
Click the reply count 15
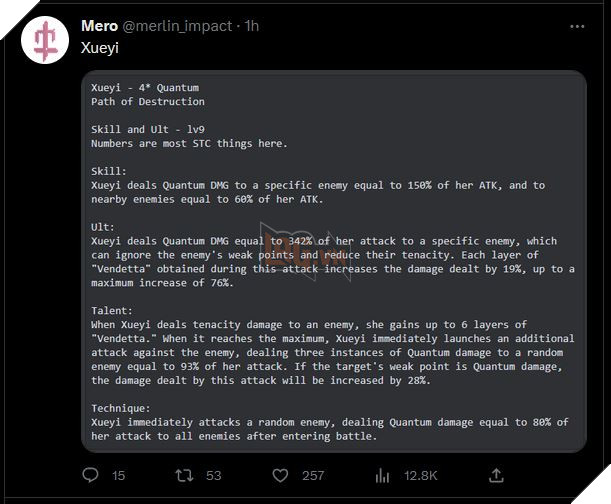[118, 476]
